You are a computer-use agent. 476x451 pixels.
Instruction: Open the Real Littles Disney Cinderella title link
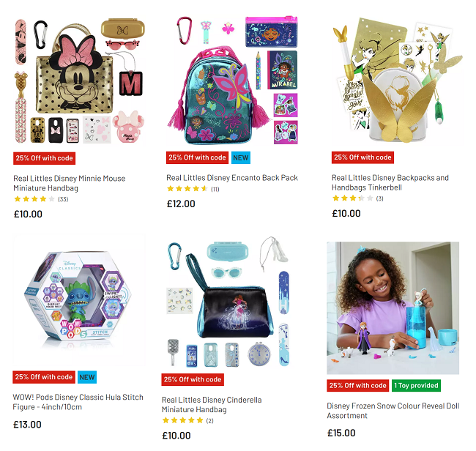pos(212,405)
